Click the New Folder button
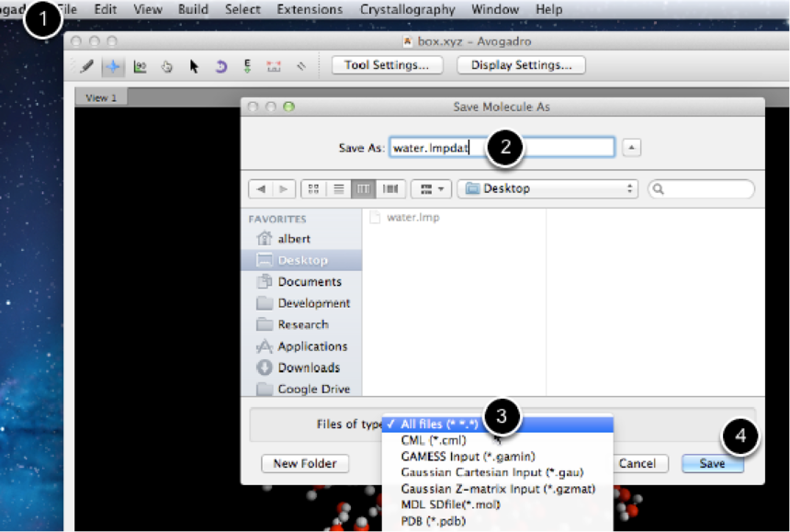 [305, 463]
